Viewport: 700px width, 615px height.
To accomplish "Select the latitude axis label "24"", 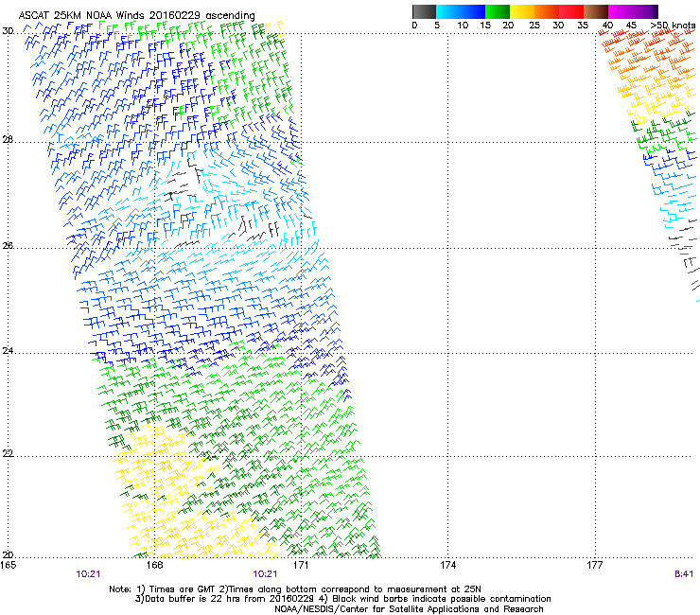I will (x=8, y=351).
